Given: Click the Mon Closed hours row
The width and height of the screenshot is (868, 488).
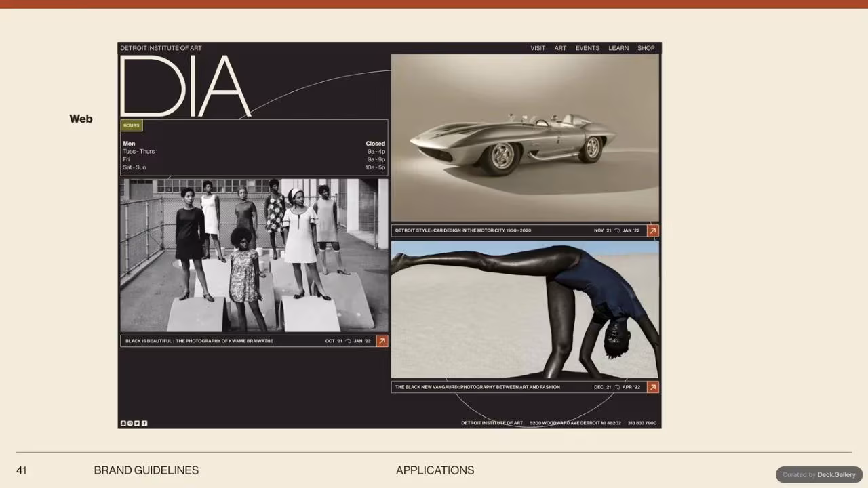Looking at the screenshot, I should coord(254,144).
